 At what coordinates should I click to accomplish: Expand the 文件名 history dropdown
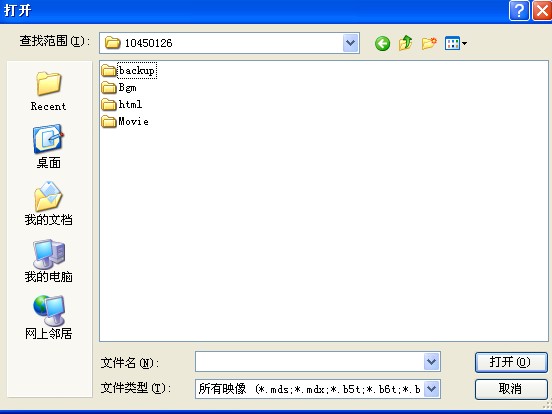coord(432,362)
